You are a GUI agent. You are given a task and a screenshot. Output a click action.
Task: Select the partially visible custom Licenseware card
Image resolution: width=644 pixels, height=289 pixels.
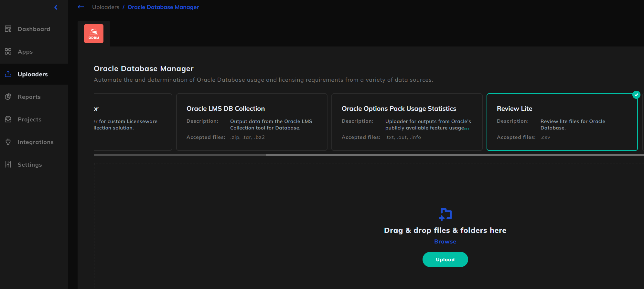click(x=133, y=122)
